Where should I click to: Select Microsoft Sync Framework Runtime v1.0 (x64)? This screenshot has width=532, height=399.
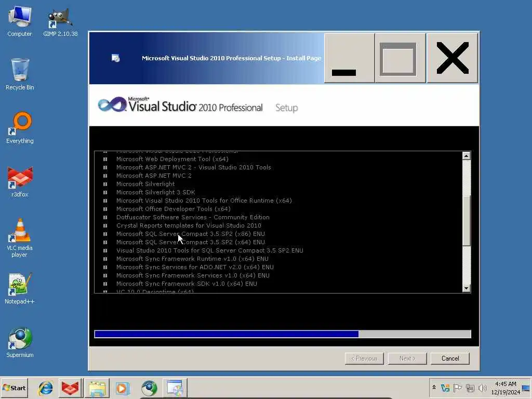(x=192, y=259)
